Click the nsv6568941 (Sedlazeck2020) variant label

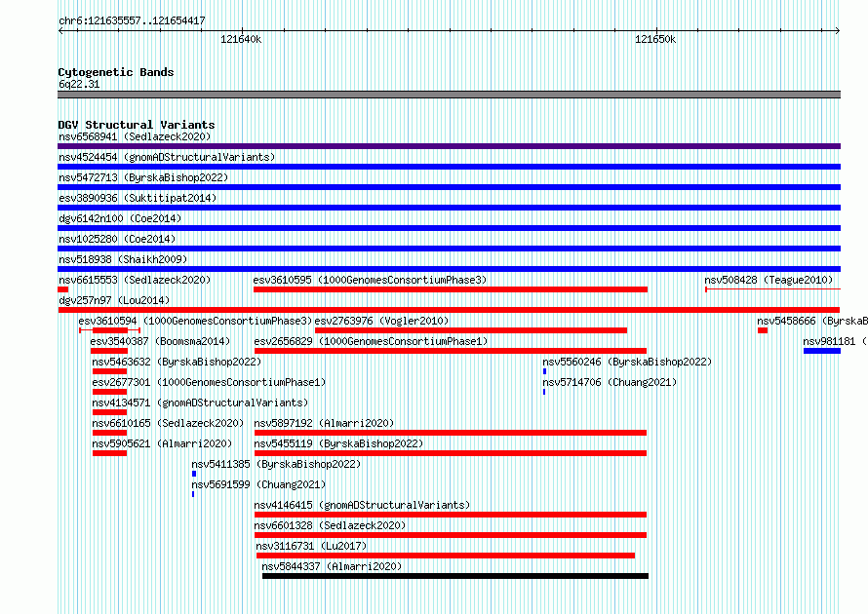coord(135,136)
